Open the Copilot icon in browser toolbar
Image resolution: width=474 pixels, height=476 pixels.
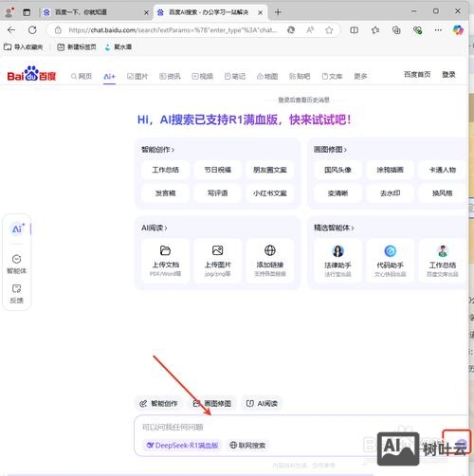tap(458, 30)
